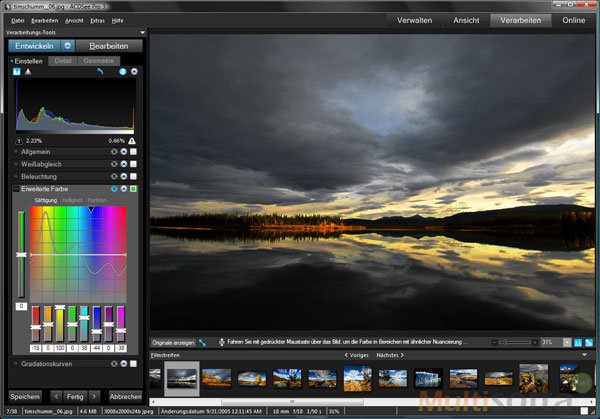Toggle shadow clipping warning icon above histogram
This screenshot has width=600, height=419.
tap(17, 73)
